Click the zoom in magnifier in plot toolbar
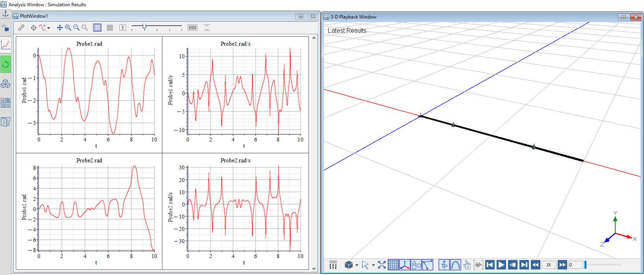The image size is (644, 275). [x=68, y=28]
